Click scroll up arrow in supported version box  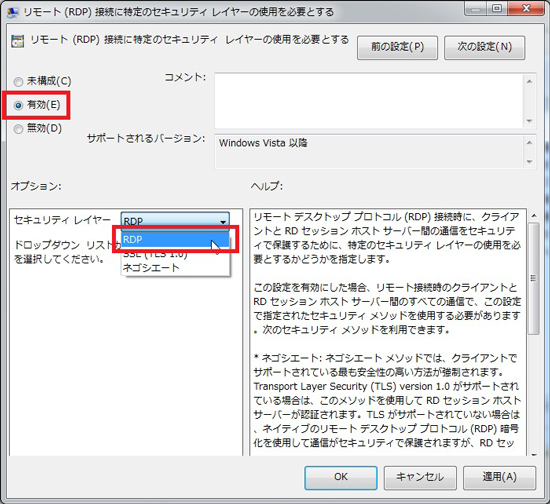(x=529, y=142)
